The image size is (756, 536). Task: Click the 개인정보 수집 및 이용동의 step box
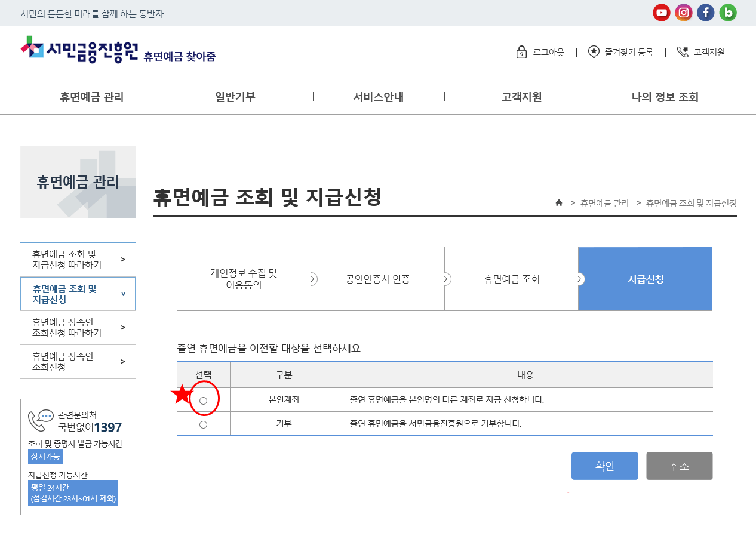tap(244, 279)
